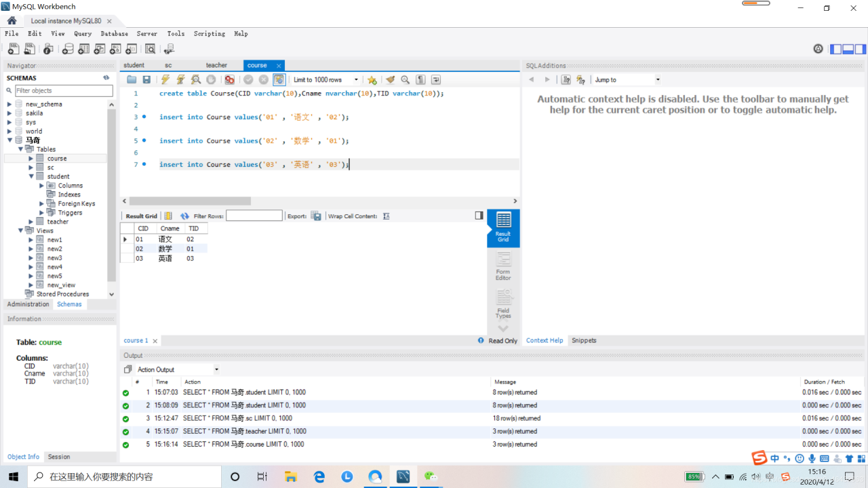Image resolution: width=868 pixels, height=488 pixels.
Task: Close the course editor tab
Action: 278,66
